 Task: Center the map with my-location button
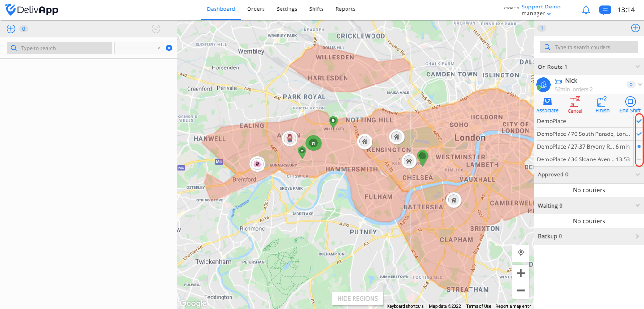coord(521,252)
